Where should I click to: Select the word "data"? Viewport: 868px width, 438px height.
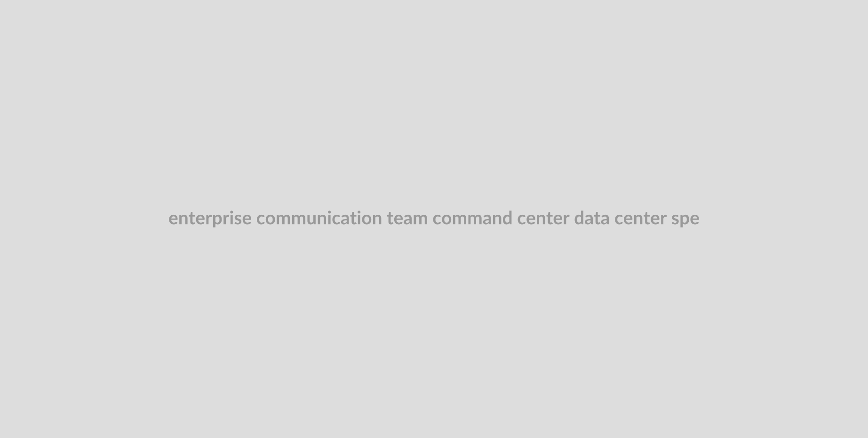[592, 218]
